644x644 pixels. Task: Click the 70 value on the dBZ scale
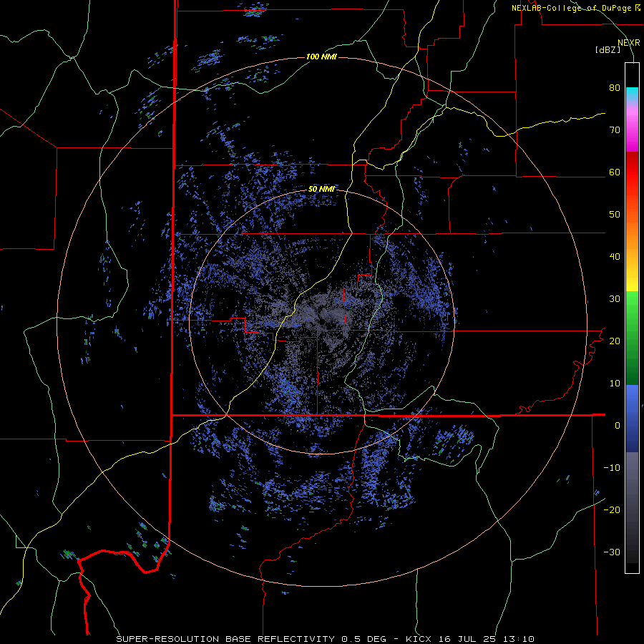click(615, 130)
